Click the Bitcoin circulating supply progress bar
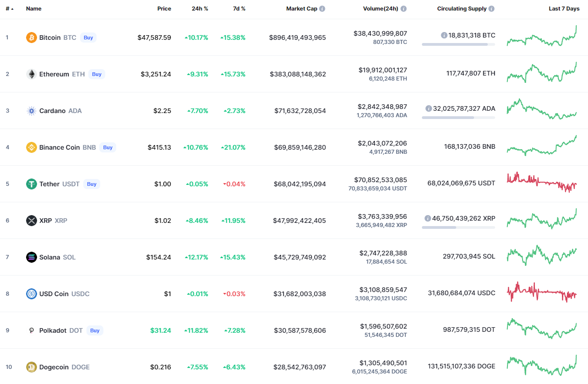The width and height of the screenshot is (588, 384). pyautogui.click(x=459, y=44)
